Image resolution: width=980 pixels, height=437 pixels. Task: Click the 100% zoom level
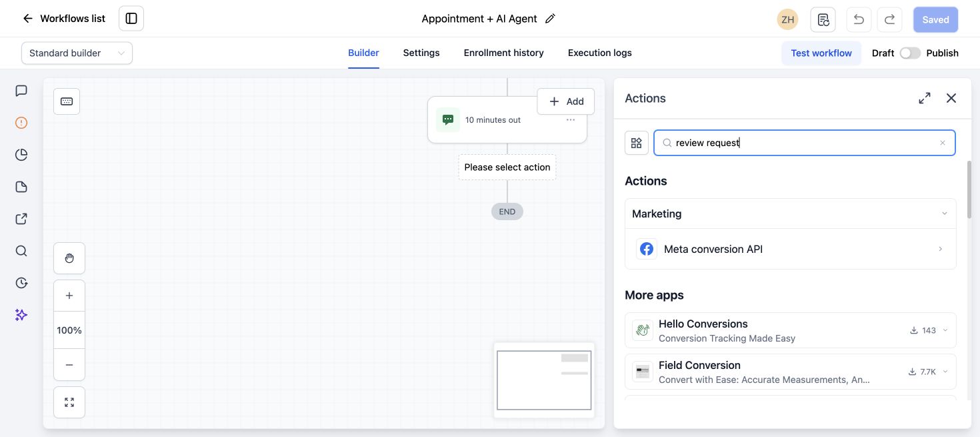(69, 330)
